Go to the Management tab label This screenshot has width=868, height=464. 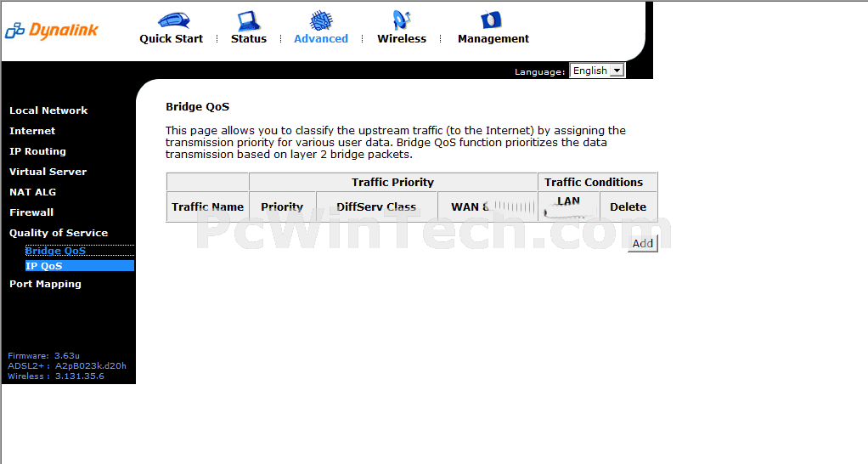point(493,39)
